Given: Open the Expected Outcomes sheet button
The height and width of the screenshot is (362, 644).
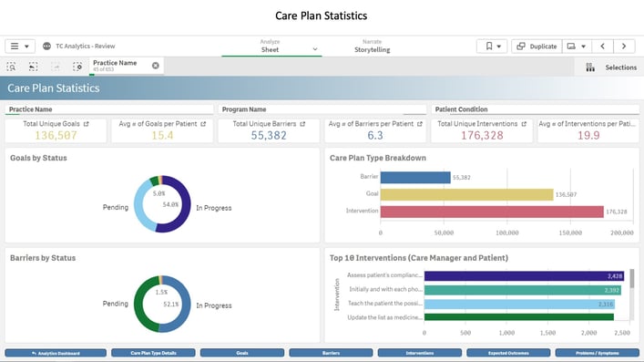Looking at the screenshot, I should click(x=508, y=353).
